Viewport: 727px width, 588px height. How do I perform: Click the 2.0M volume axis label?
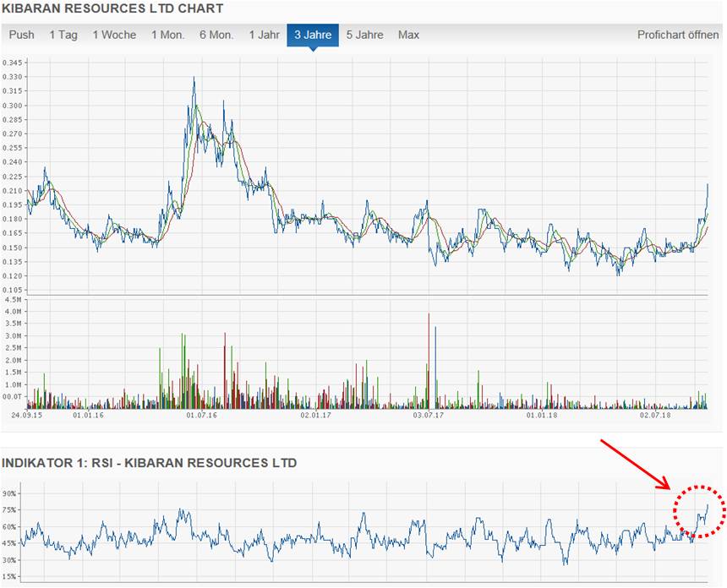pos(14,360)
